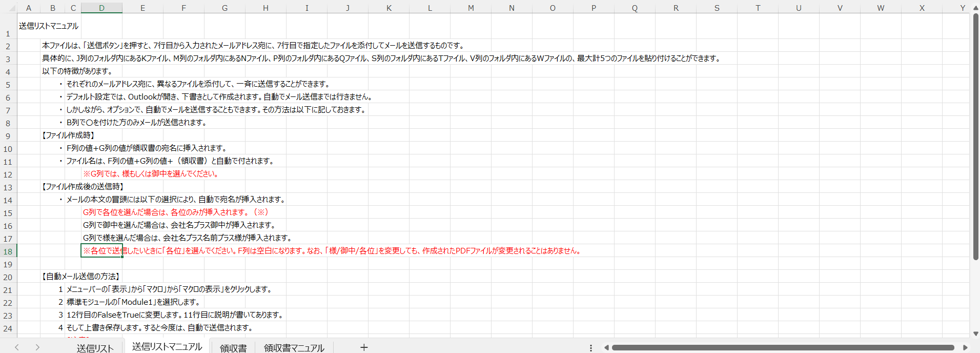Viewport: 980px width, 353px height.
Task: Click the red note cell in row 12
Action: (151, 174)
